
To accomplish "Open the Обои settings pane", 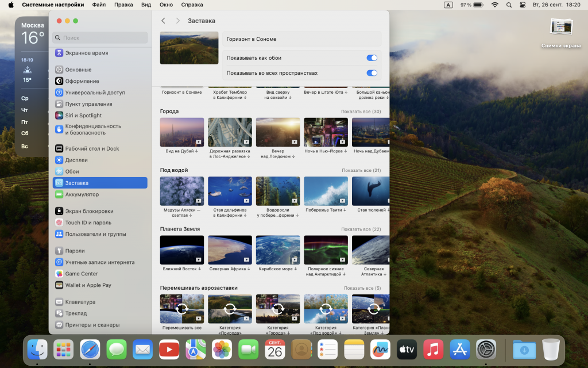I will 72,171.
